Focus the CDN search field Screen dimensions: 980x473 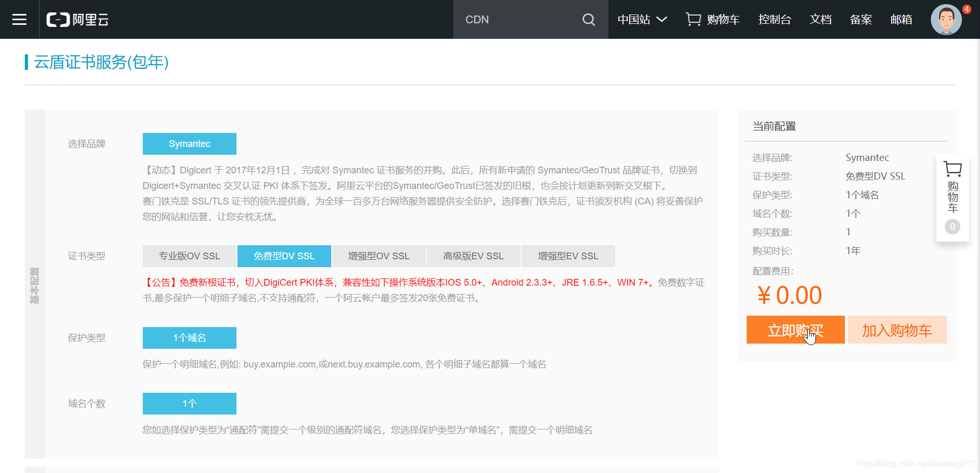(517, 20)
